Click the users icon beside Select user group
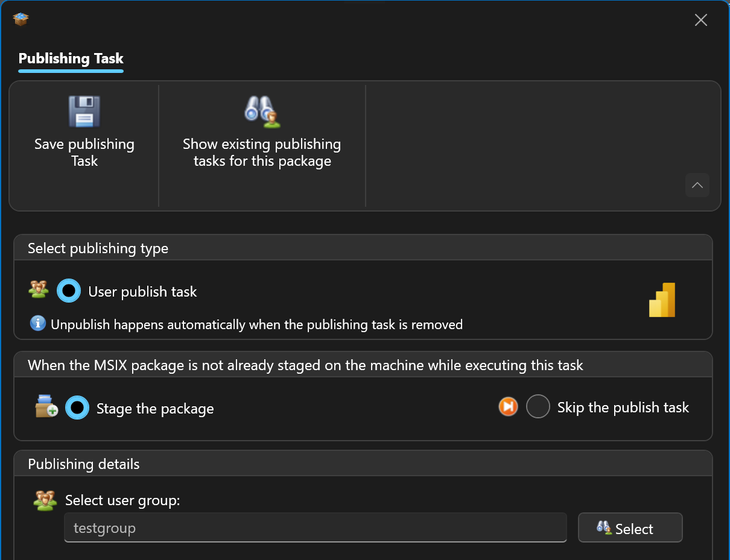 pos(46,500)
